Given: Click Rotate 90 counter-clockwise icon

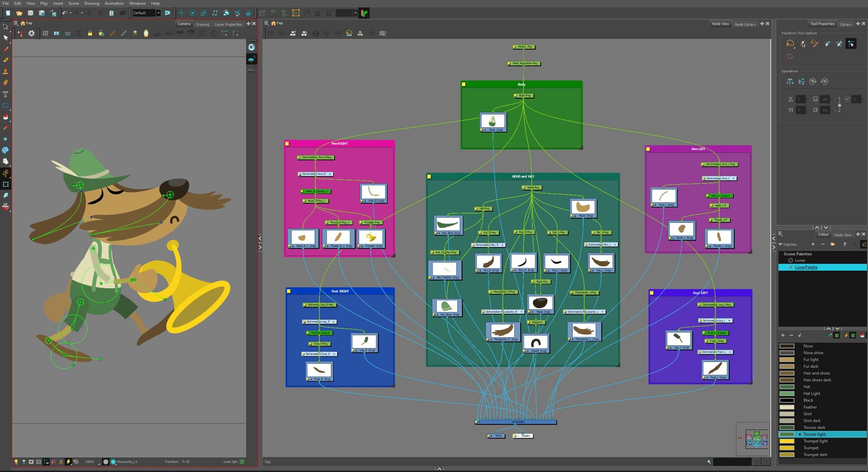Looking at the screenshot, I should pos(825,81).
